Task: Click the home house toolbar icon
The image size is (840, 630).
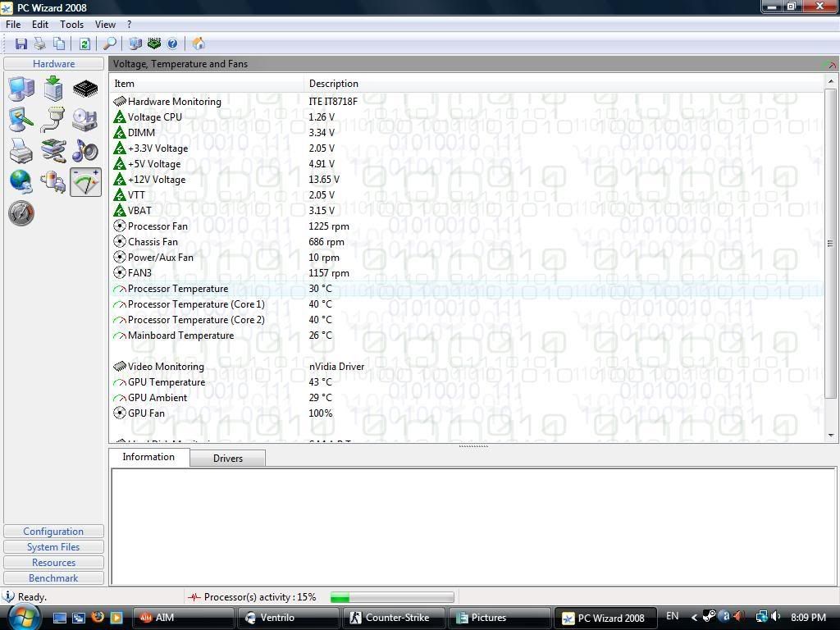Action: coord(198,43)
